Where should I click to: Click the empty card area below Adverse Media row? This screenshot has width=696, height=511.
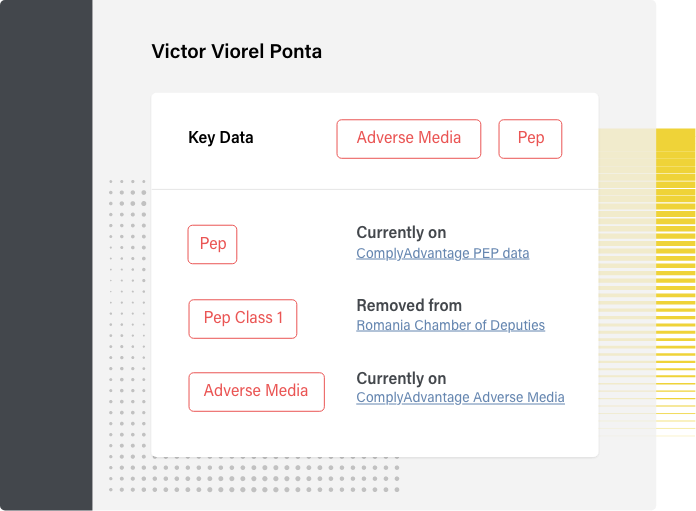click(x=375, y=435)
